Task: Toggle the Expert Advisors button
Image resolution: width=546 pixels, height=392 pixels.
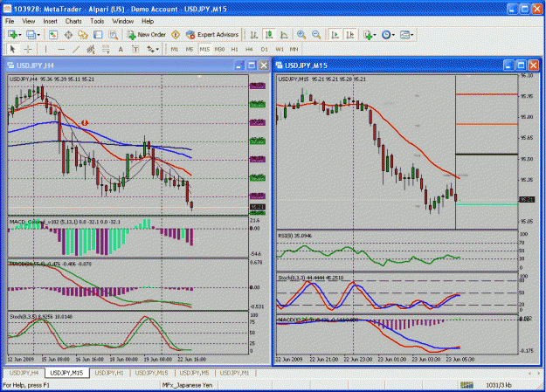Action: [x=212, y=34]
